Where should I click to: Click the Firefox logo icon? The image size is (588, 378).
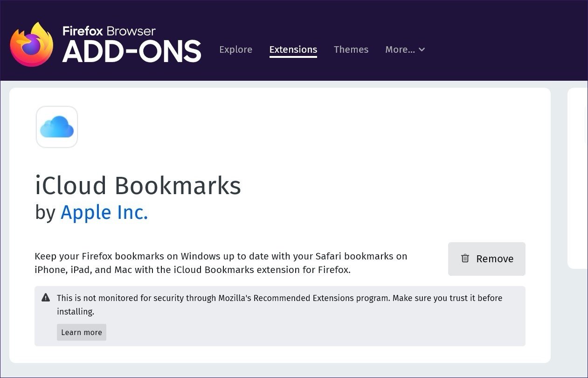[32, 45]
